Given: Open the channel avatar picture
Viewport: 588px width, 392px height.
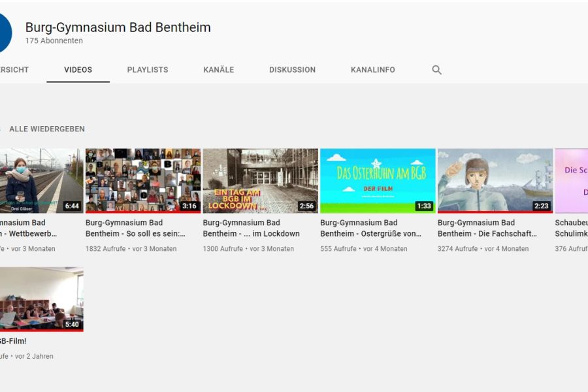Looking at the screenshot, I should [5, 33].
